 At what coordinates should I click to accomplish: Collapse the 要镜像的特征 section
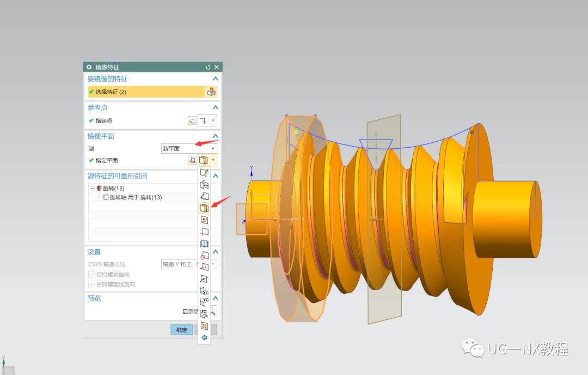[215, 78]
